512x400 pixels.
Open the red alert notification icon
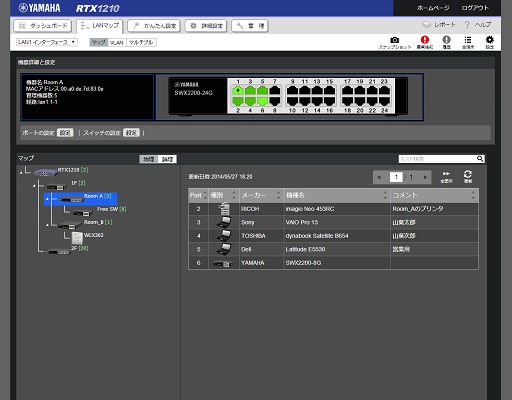click(425, 40)
